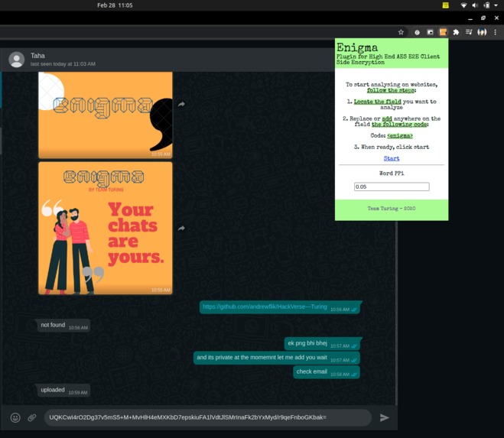This screenshot has width=504, height=438.
Task: Click the contact name Taha in header
Action: point(37,56)
